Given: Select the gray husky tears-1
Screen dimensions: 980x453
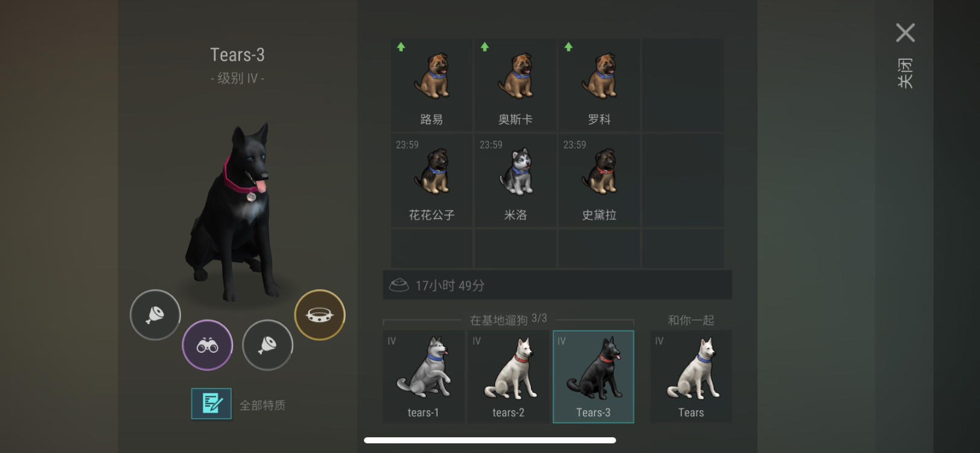Looking at the screenshot, I should 424,376.
